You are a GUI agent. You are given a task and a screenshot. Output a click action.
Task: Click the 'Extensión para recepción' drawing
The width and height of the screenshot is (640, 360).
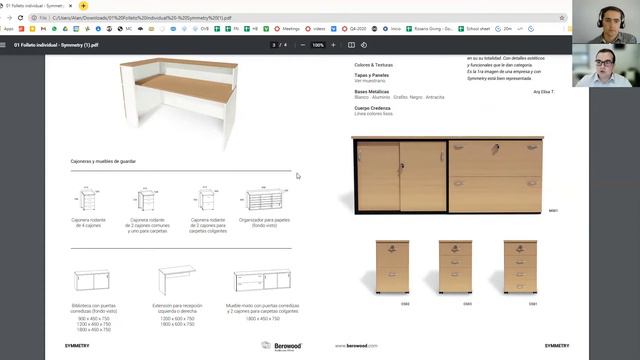pos(177,280)
